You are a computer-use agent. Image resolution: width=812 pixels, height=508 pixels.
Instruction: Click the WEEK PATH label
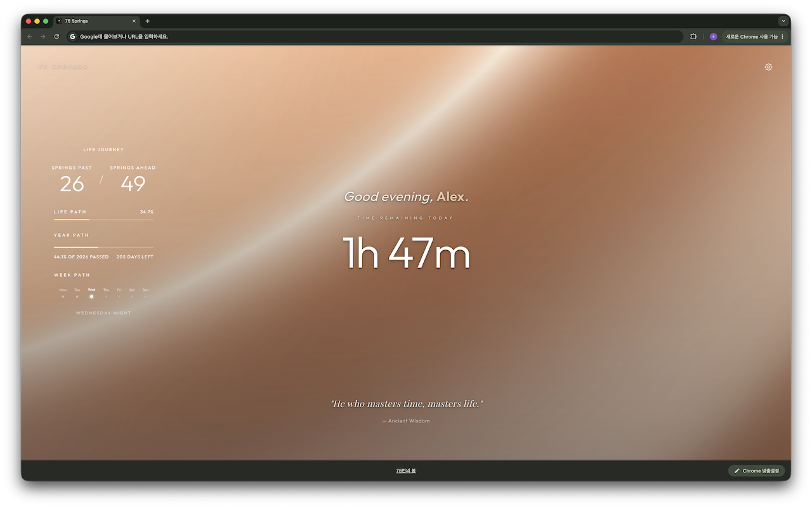pos(72,275)
